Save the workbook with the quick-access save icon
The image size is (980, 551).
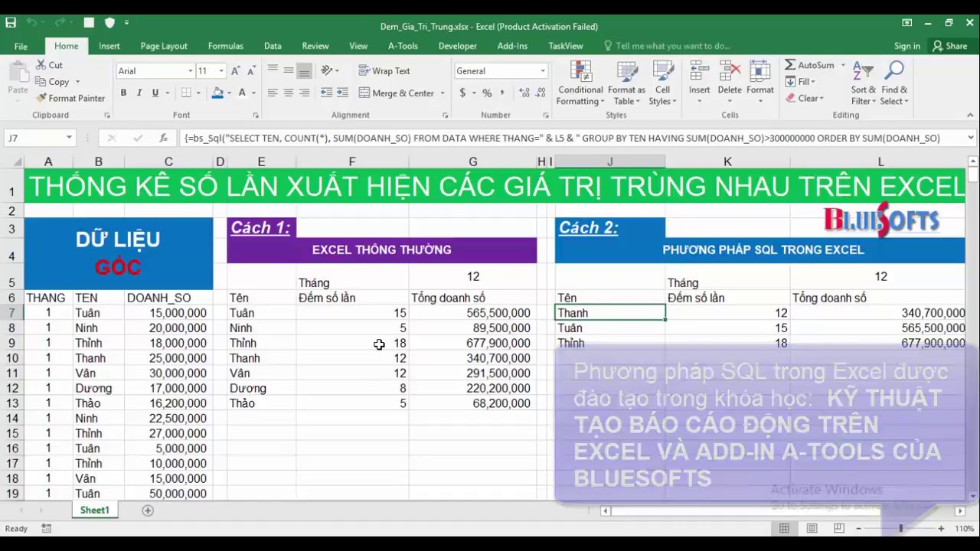(11, 23)
